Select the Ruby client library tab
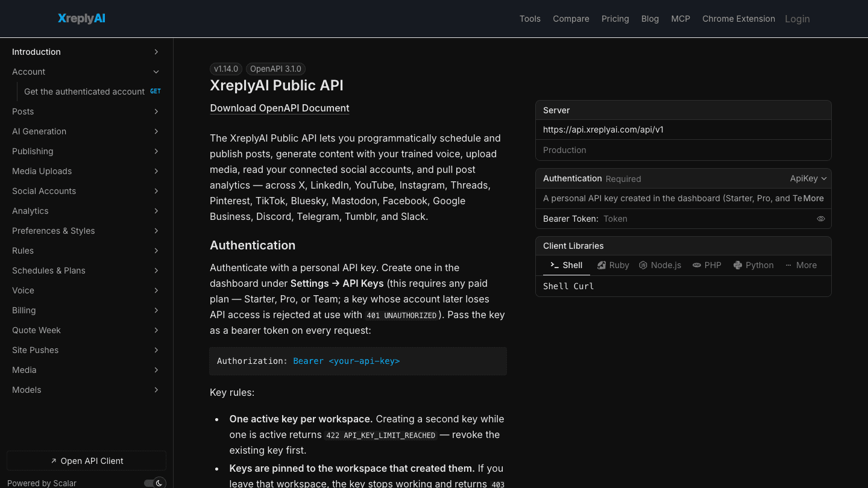This screenshot has width=868, height=488. [613, 265]
